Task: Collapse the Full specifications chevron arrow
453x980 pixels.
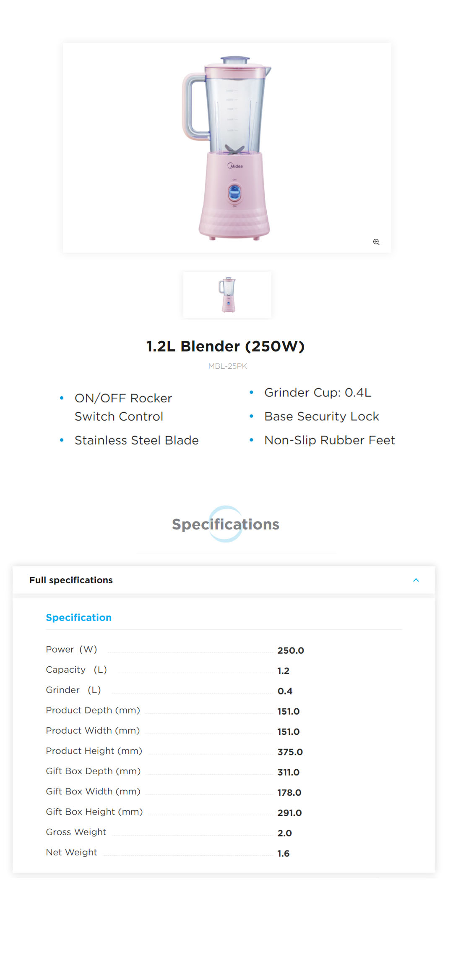Action: coord(416,580)
